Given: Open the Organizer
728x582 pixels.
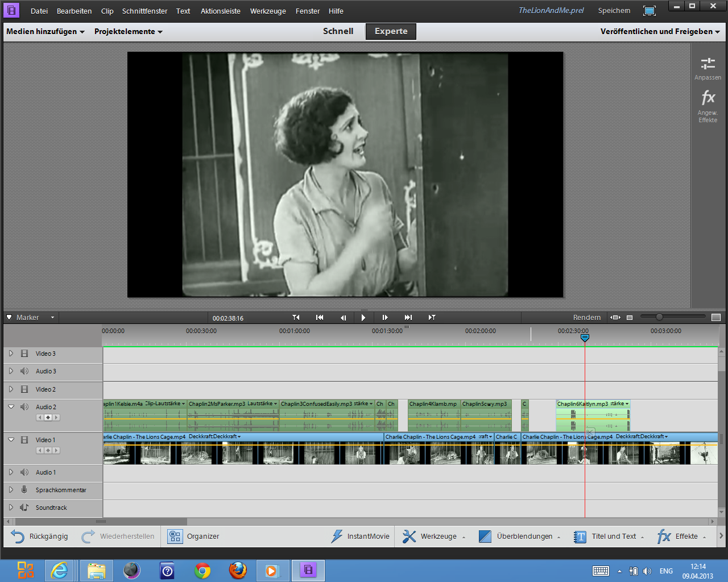Looking at the screenshot, I should (x=193, y=537).
